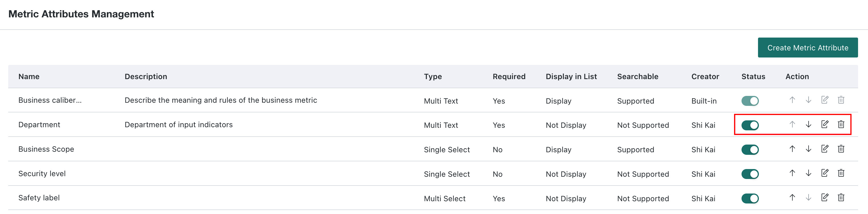Screen dimensions: 868x214
Task: Delete the Business Scope attribute
Action: [841, 149]
